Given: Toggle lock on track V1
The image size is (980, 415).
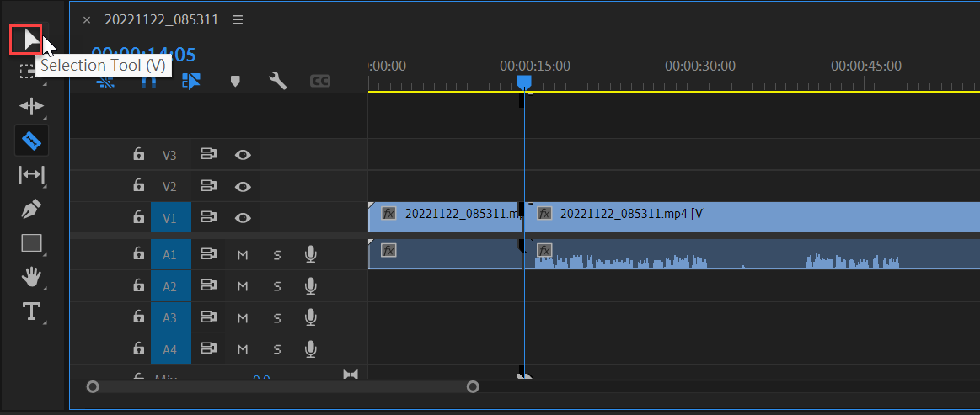Looking at the screenshot, I should pyautogui.click(x=139, y=217).
